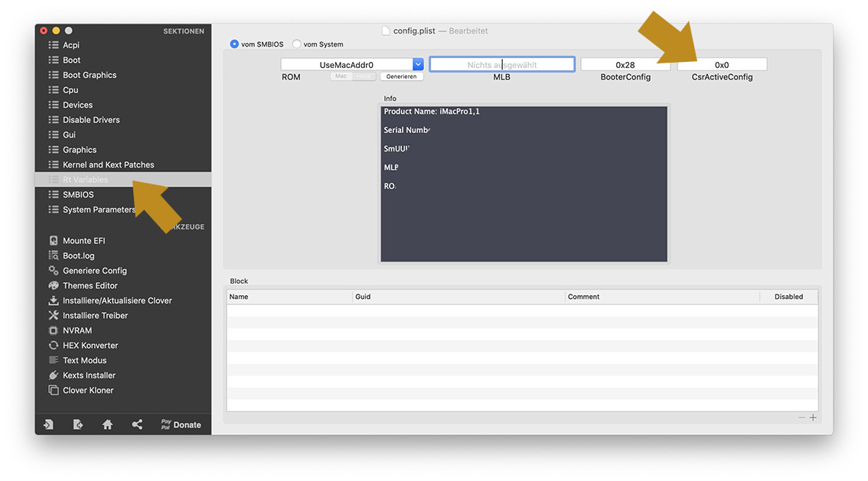Open the HEX Konverter icon
Image resolution: width=868 pixels, height=481 pixels.
coord(54,346)
